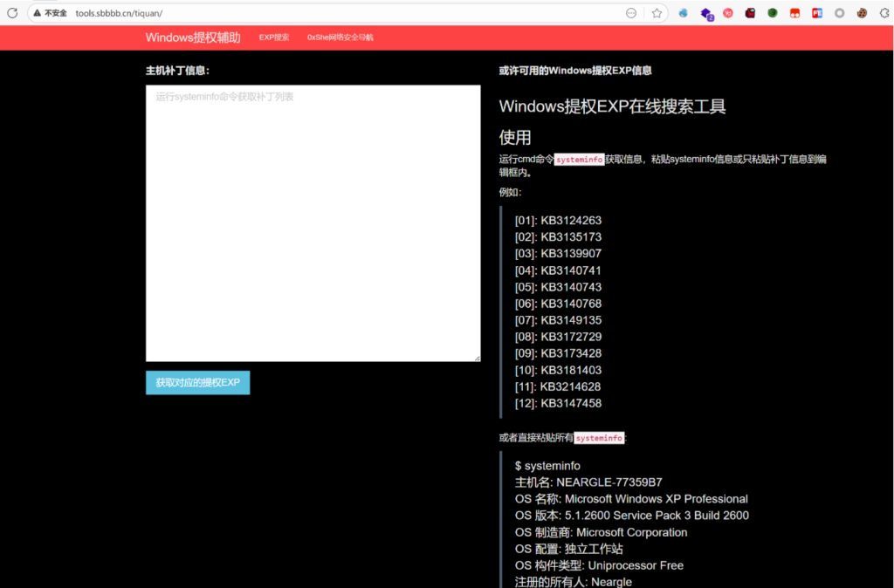Screen dimensions: 894x588
Task: Click the Microsoft Windows XP Professional line
Action: point(631,499)
